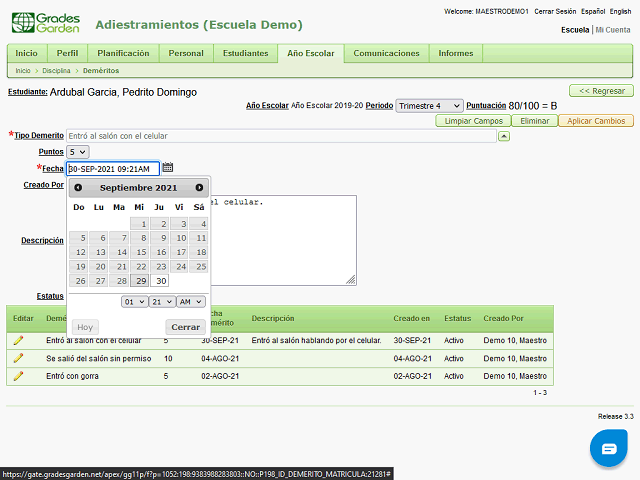Open the chat bubble widget

(608, 449)
